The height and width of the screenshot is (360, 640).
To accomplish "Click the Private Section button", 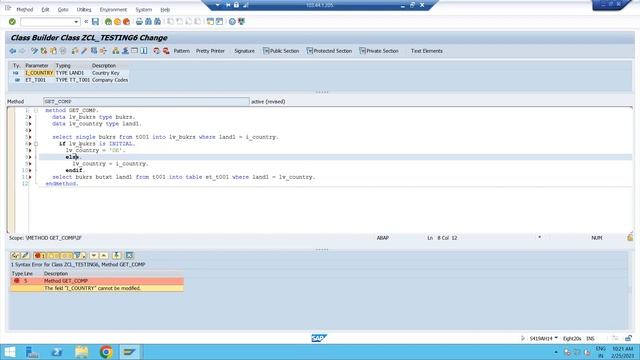I will click(x=379, y=51).
